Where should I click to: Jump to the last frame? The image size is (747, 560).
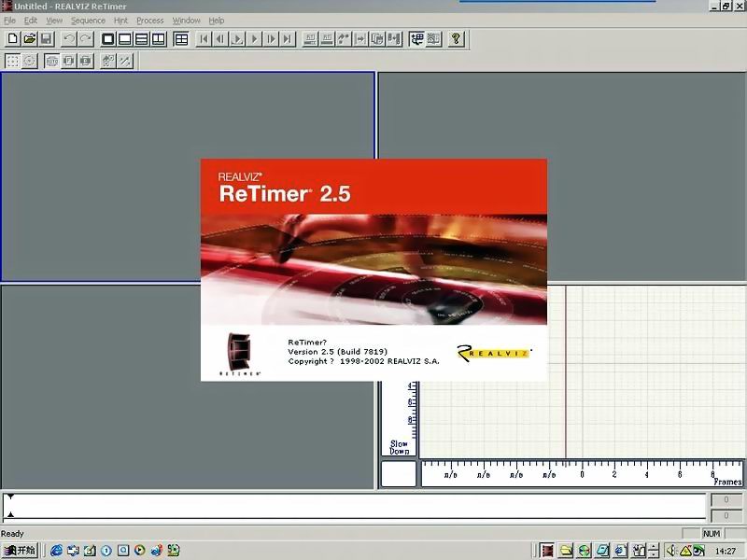(288, 38)
